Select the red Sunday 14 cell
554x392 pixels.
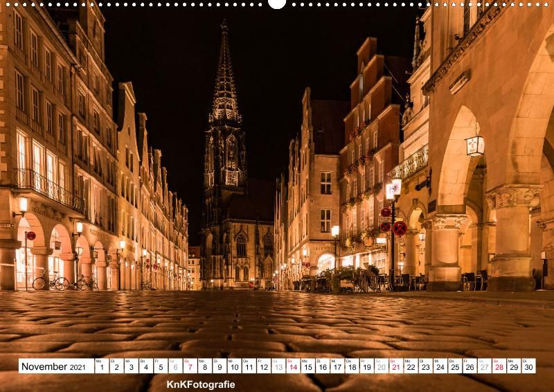pos(293,366)
